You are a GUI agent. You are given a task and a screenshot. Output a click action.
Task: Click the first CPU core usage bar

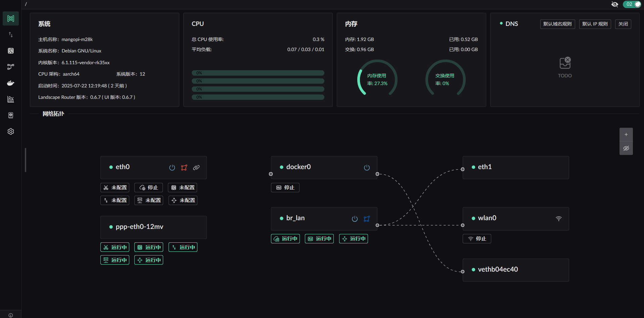pos(258,73)
